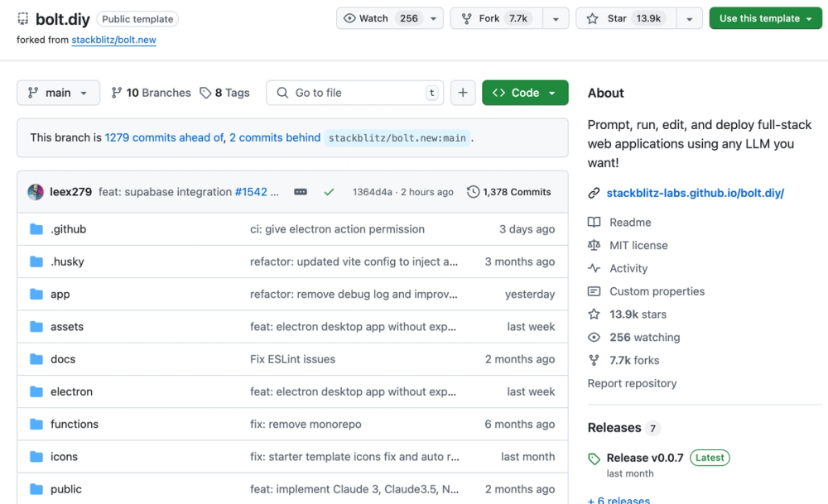Click the Go to file search field
This screenshot has height=504, width=828.
coord(355,93)
